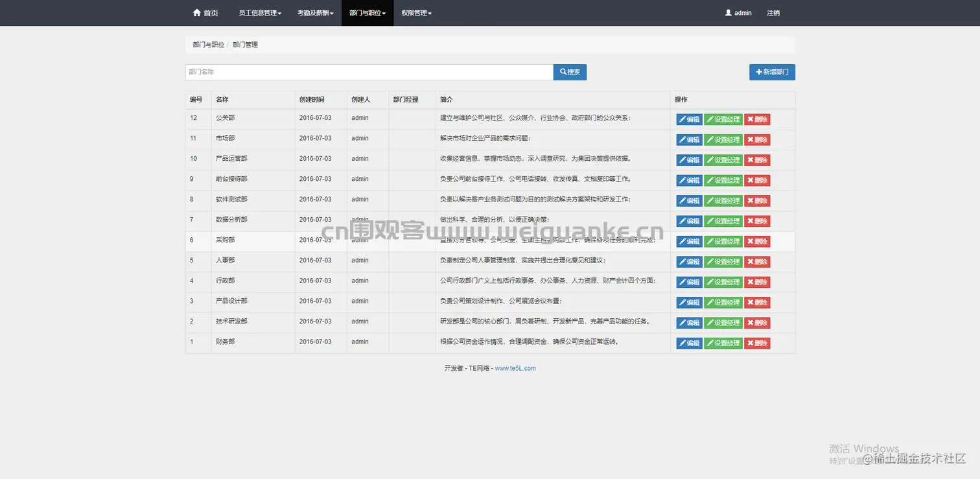Edit the 行政部 entry

tap(690, 282)
